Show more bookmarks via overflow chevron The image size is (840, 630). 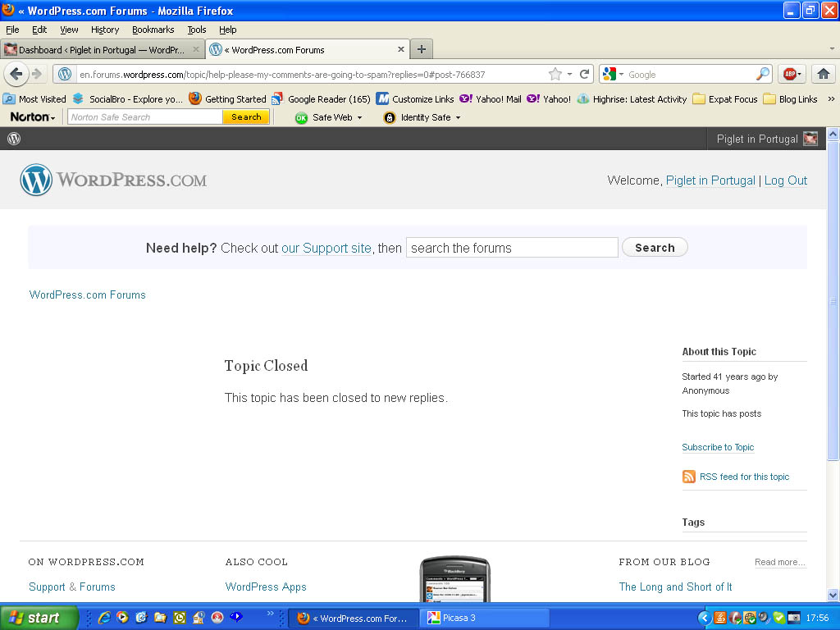830,99
